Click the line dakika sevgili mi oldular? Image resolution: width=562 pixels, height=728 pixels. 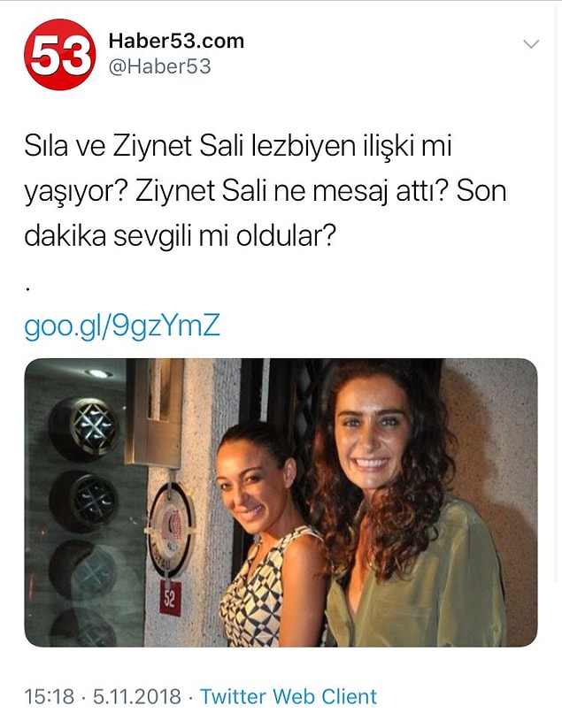pos(180,236)
